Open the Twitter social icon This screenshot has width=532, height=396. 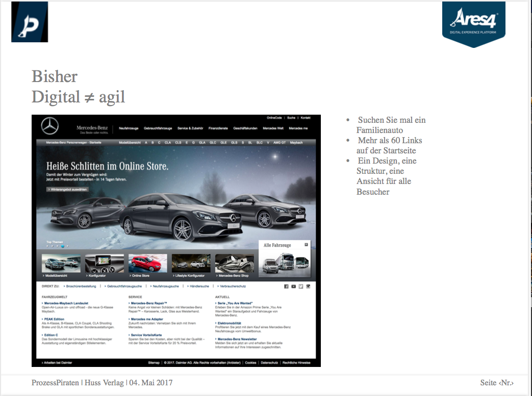click(x=301, y=286)
